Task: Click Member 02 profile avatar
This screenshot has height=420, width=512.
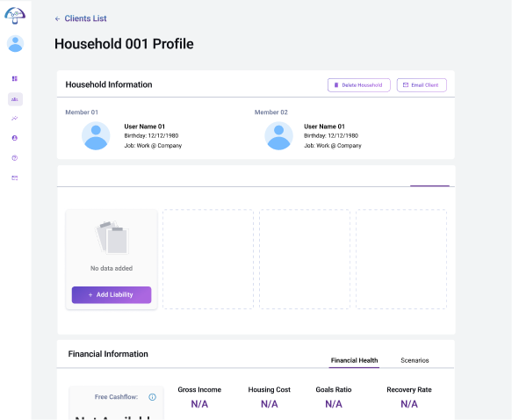Action: click(278, 136)
